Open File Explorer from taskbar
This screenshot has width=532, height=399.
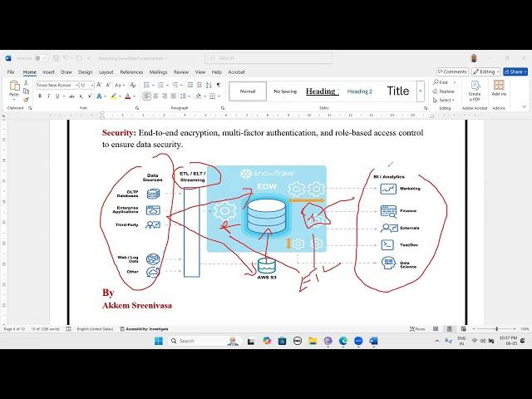pyautogui.click(x=313, y=341)
